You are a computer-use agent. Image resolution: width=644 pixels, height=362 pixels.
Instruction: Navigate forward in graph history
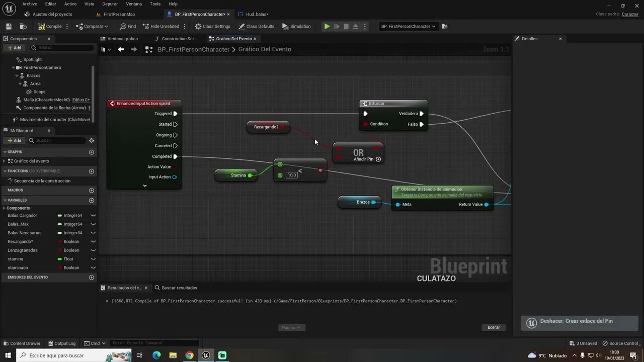click(x=134, y=49)
